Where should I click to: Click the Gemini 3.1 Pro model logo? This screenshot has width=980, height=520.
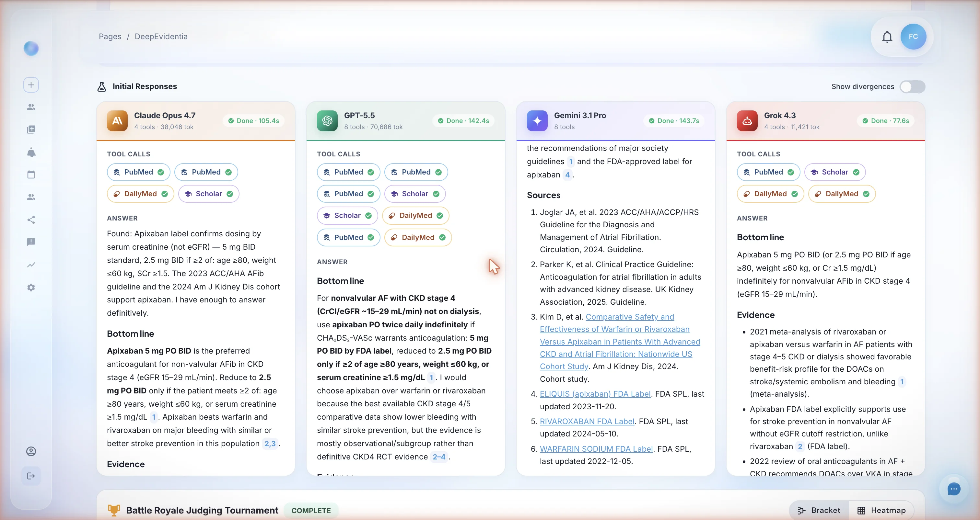tap(537, 120)
